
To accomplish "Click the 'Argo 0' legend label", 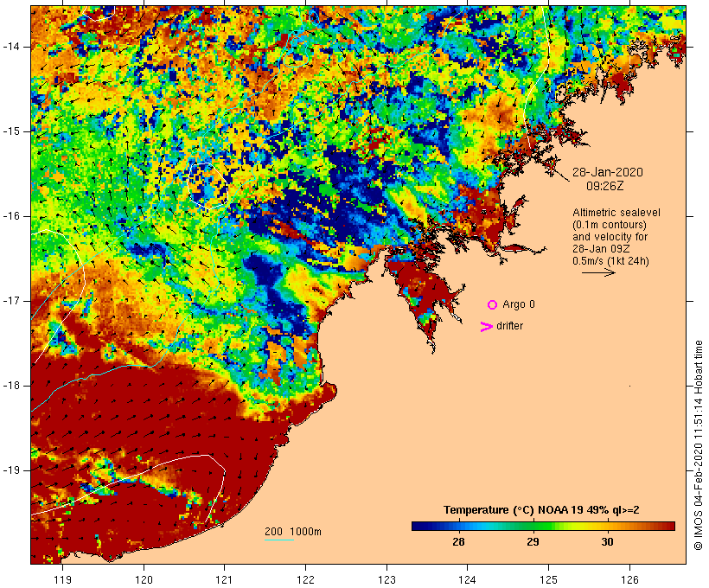I will (519, 304).
